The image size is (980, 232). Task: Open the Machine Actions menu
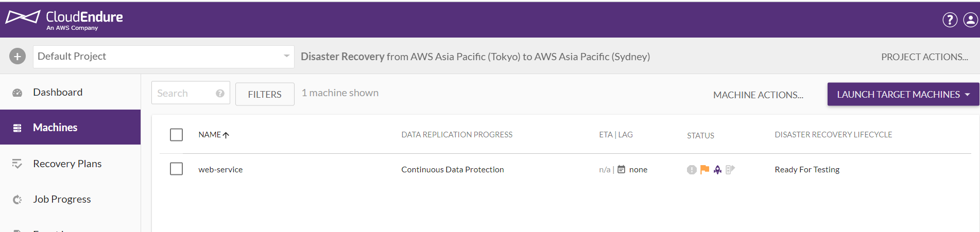click(758, 95)
